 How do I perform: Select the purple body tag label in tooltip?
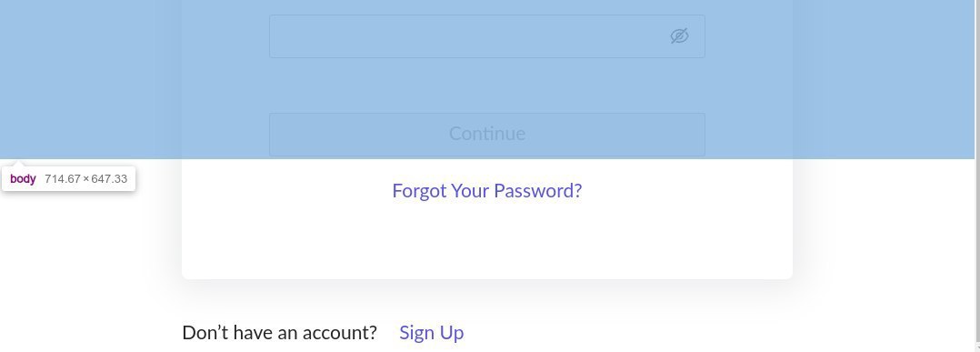point(23,179)
